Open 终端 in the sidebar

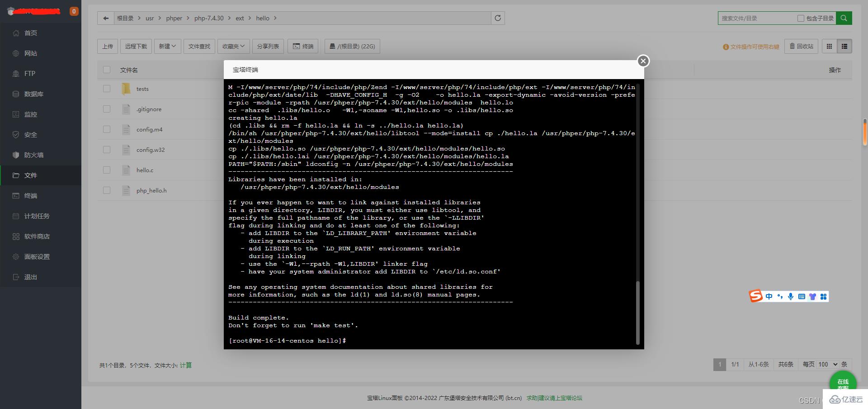coord(31,196)
